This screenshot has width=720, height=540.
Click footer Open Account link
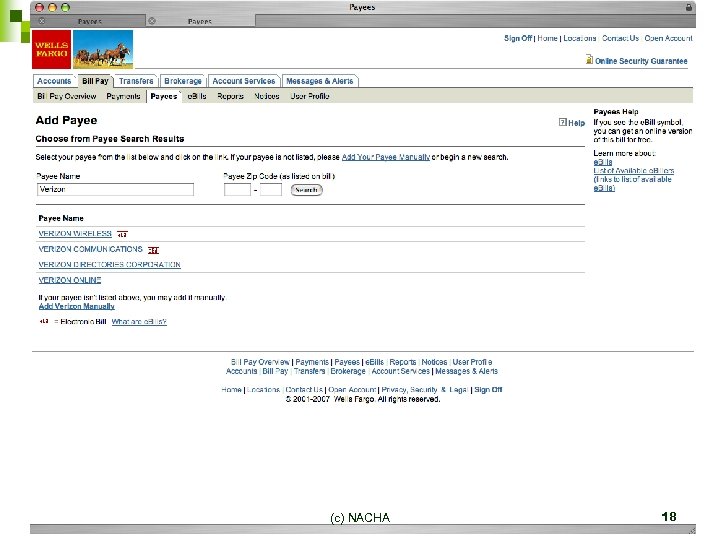pyautogui.click(x=352, y=389)
